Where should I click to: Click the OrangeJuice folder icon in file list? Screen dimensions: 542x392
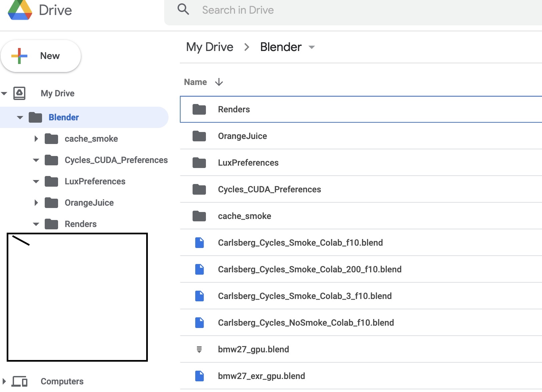click(199, 136)
